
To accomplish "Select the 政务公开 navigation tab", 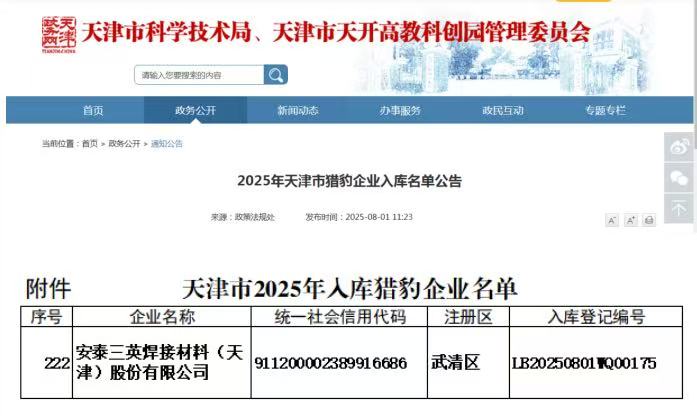I will pyautogui.click(x=195, y=110).
